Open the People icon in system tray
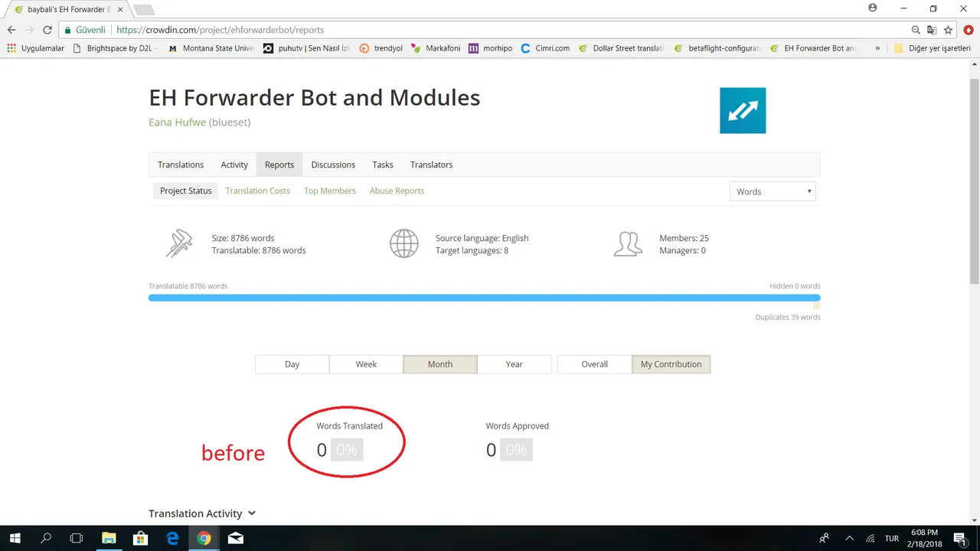980x551 pixels. pos(824,538)
